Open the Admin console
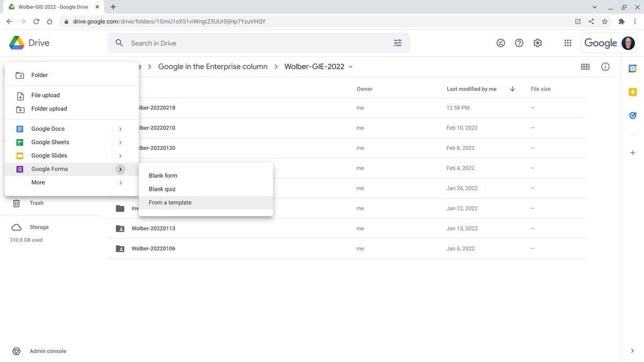The height and width of the screenshot is (362, 644). coord(47,351)
